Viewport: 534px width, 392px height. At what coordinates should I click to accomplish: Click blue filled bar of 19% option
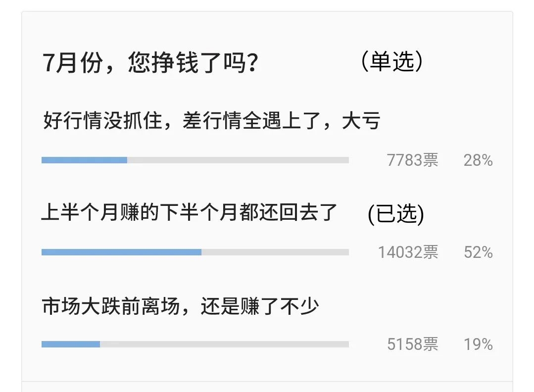click(x=71, y=344)
